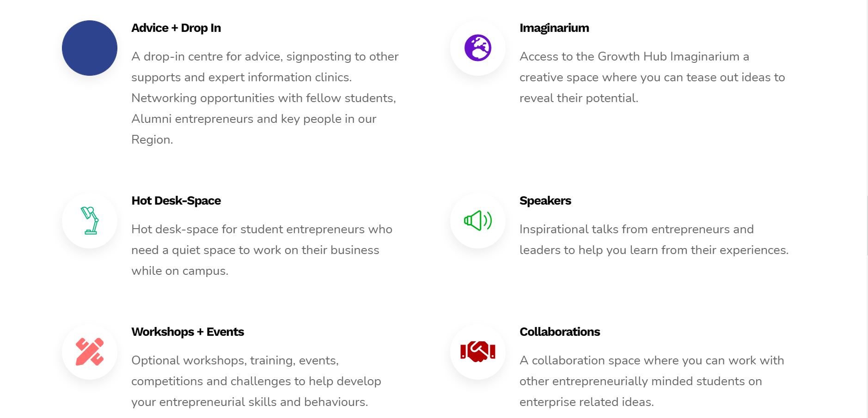Click the 'Optional workshops, training, events' paragraph
Viewport: 868px width, 418px height.
click(x=256, y=381)
